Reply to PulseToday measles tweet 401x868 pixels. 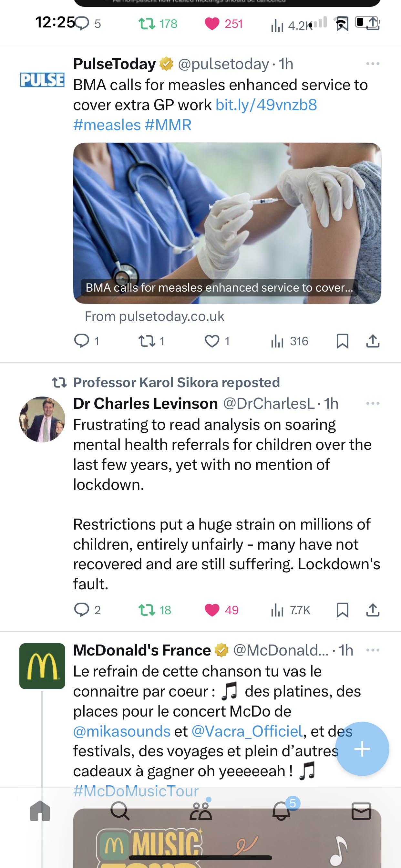tap(86, 341)
